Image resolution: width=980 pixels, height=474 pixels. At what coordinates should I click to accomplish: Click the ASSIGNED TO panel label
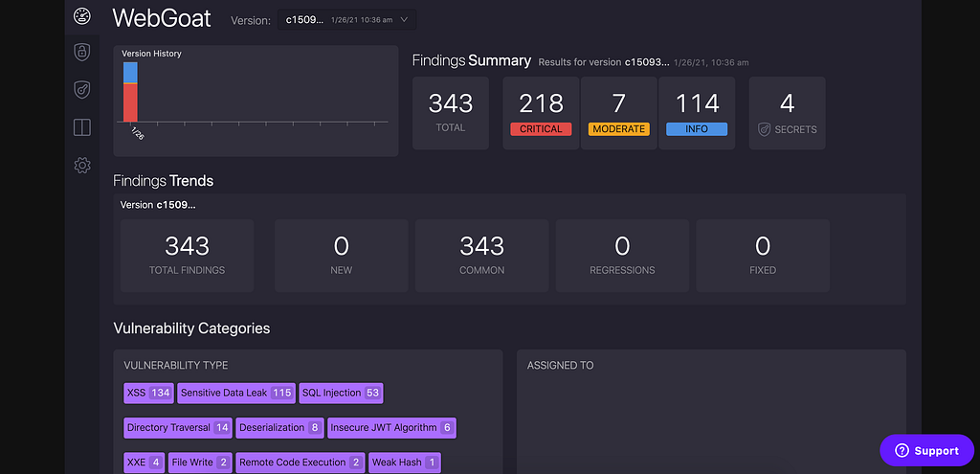[x=561, y=365]
